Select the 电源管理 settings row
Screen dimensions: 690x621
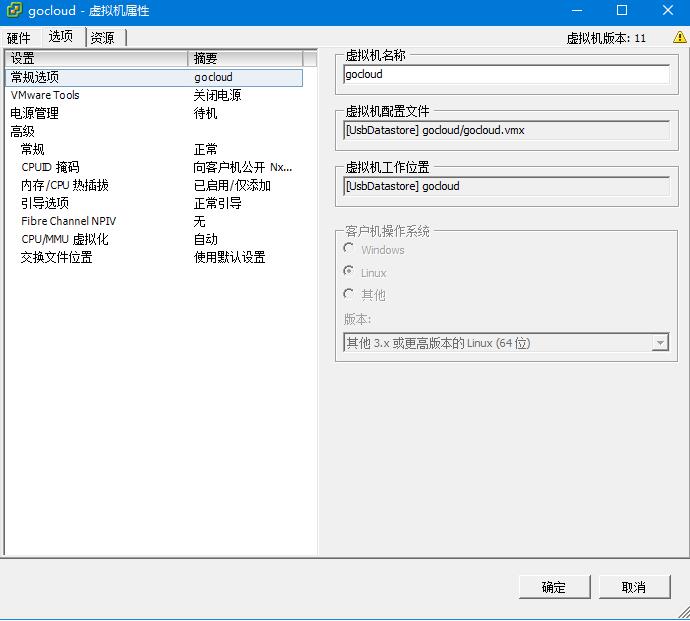pos(154,113)
